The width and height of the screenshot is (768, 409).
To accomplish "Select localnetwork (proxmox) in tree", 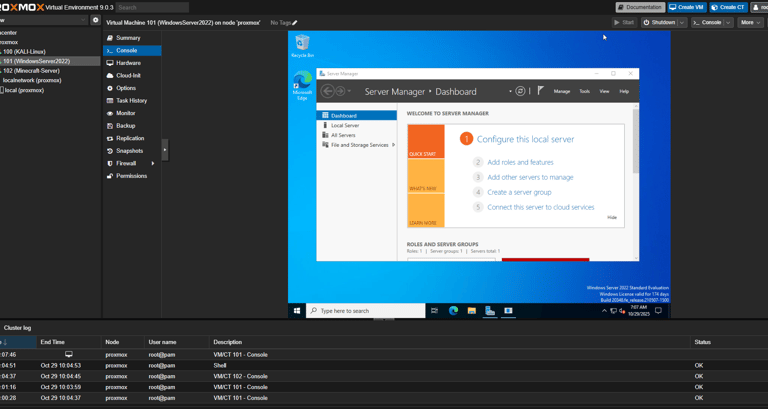I will pyautogui.click(x=32, y=80).
